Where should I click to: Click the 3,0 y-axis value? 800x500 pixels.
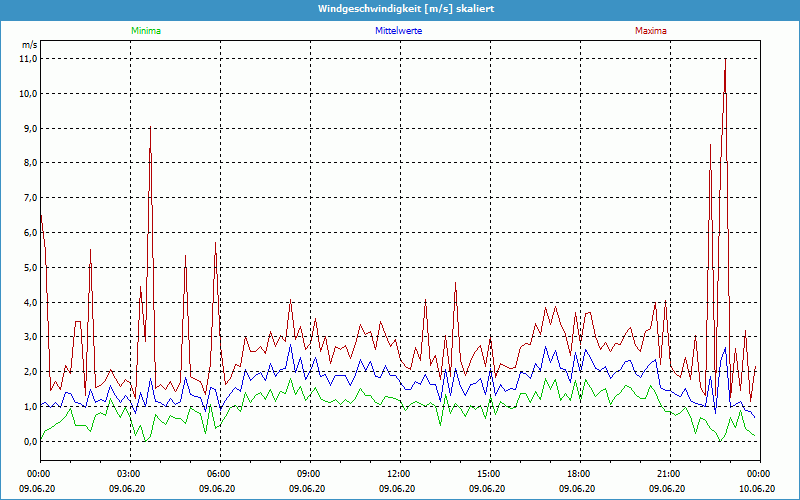point(31,337)
